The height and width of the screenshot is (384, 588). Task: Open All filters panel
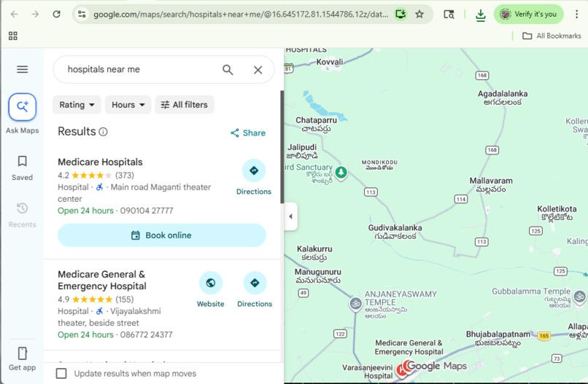click(x=185, y=104)
